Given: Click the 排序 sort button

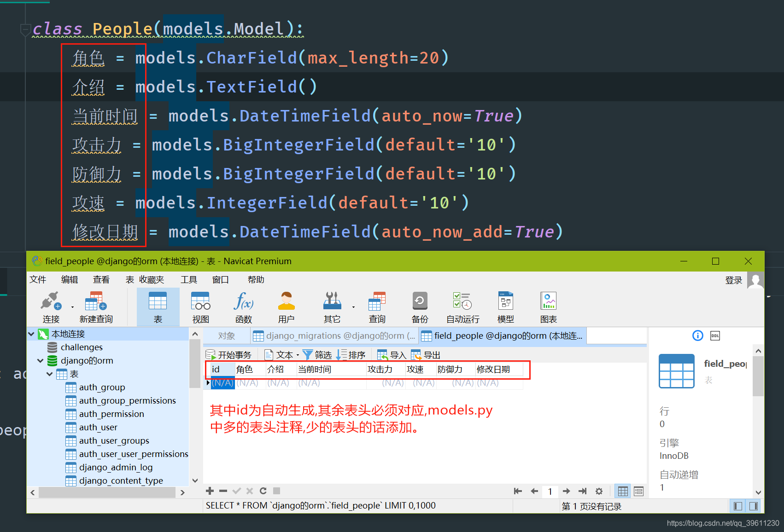Looking at the screenshot, I should tap(351, 355).
